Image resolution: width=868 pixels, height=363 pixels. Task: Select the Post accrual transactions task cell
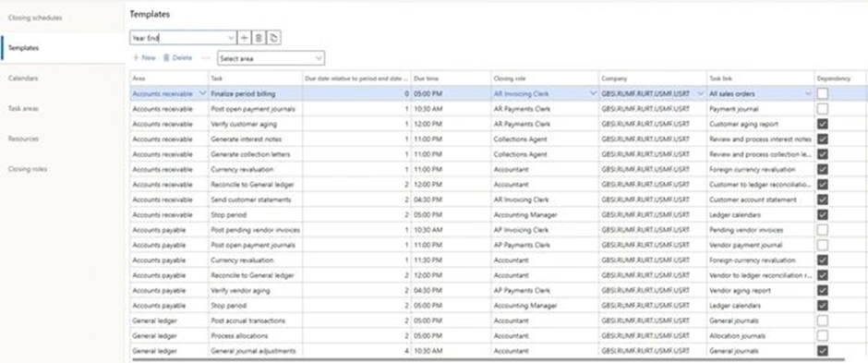pos(255,321)
